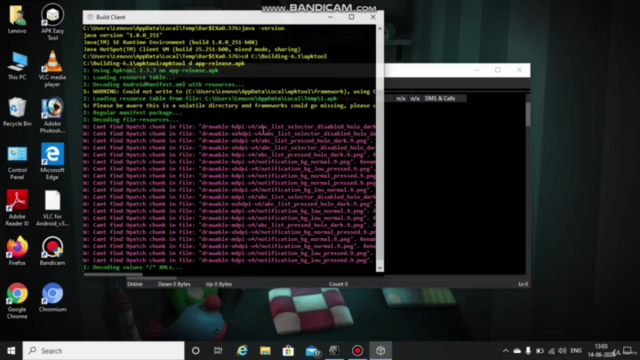The width and height of the screenshot is (640, 360).
Task: Open Microsoft Store on taskbar
Action: point(288,351)
